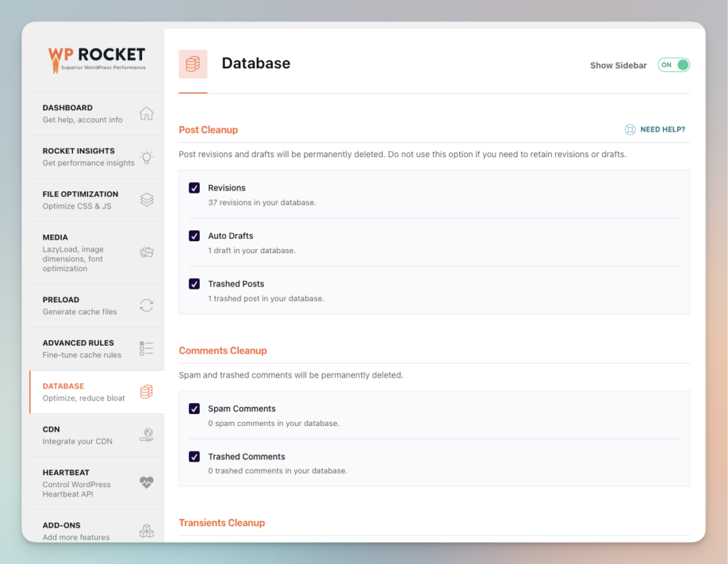The height and width of the screenshot is (564, 728).
Task: Click '1 trashed post in your database.' text
Action: (266, 298)
